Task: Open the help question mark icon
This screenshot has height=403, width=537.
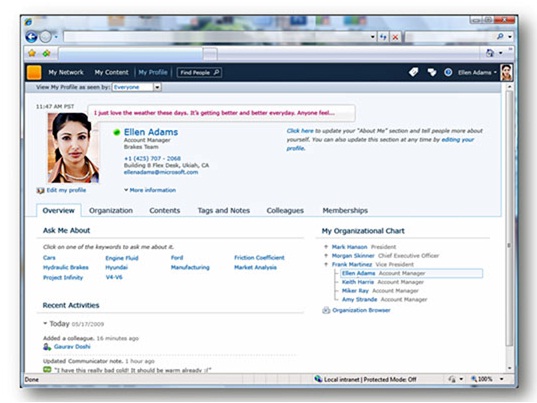Action: [x=448, y=72]
